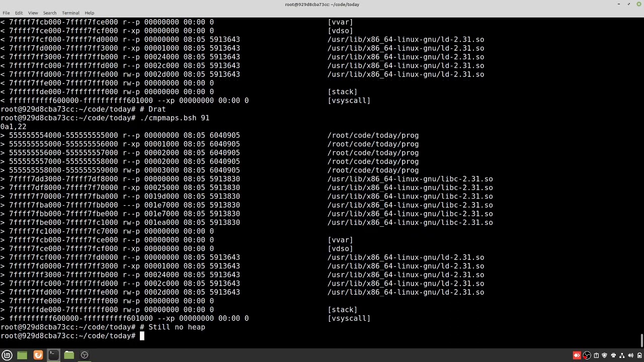This screenshot has width=644, height=362.
Task: Click the ld-2.31.so path on '< 7ffff7ffc000' row
Action: [406, 66]
